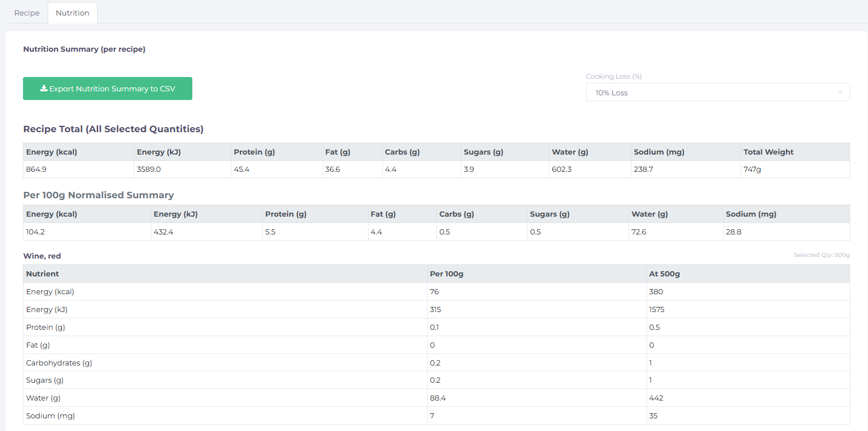This screenshot has width=868, height=431.
Task: Select the 442 water value at 500g
Action: (x=656, y=398)
